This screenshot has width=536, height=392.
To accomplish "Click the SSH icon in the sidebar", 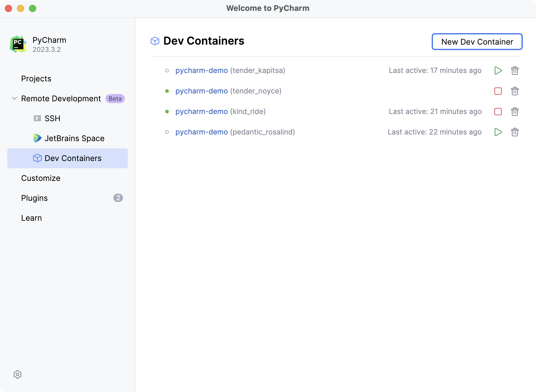I will 37,118.
